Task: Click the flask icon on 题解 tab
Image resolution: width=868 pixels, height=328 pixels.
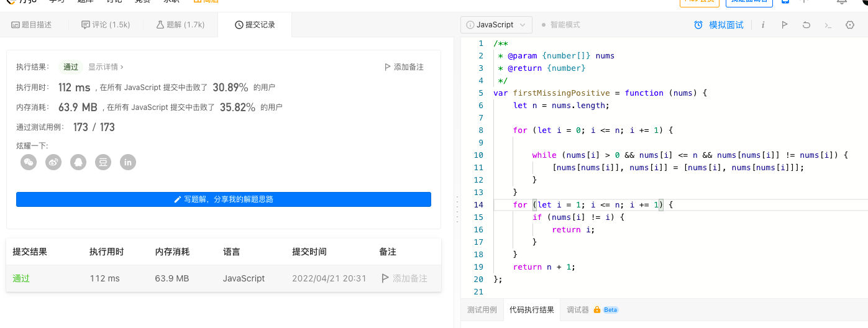Action: tap(160, 25)
